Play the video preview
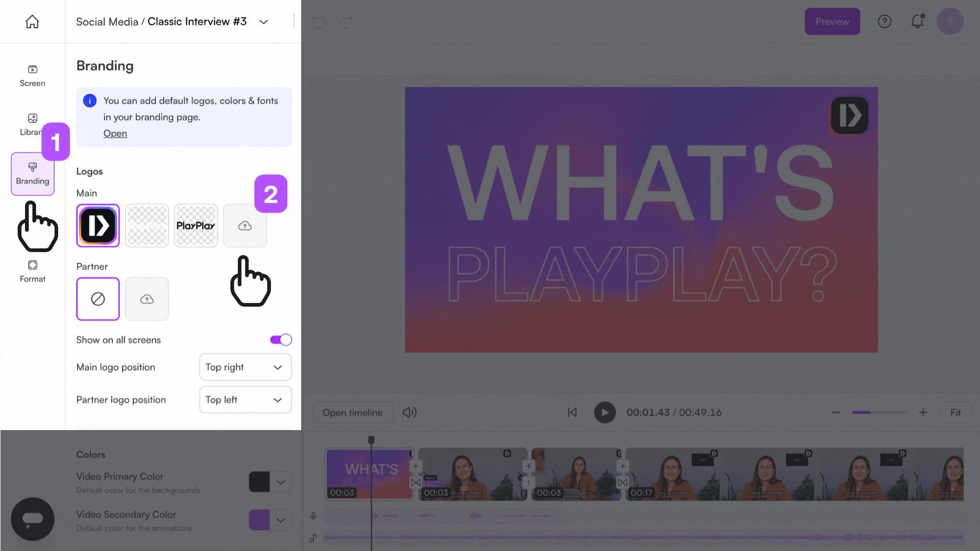The height and width of the screenshot is (551, 980). (604, 413)
